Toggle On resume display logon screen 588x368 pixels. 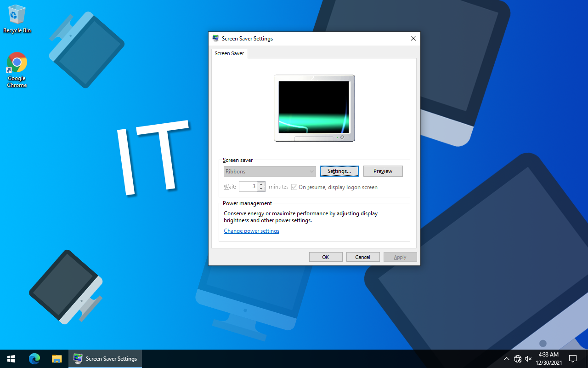(294, 187)
